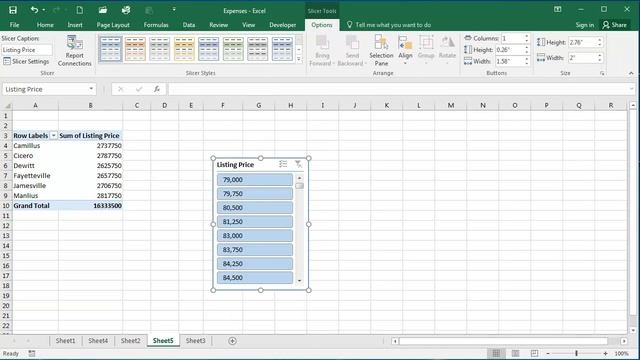Screen dimensions: 640x360
Task: Click Sign in link
Action: click(584, 25)
